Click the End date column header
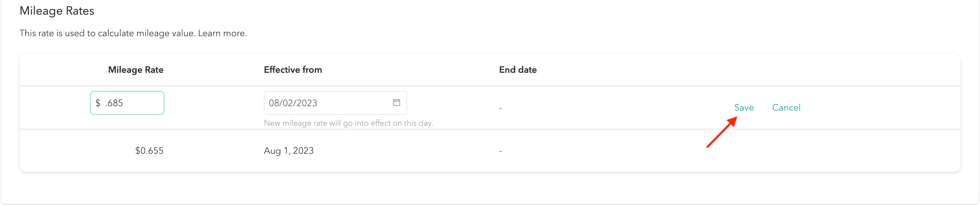 pyautogui.click(x=518, y=70)
